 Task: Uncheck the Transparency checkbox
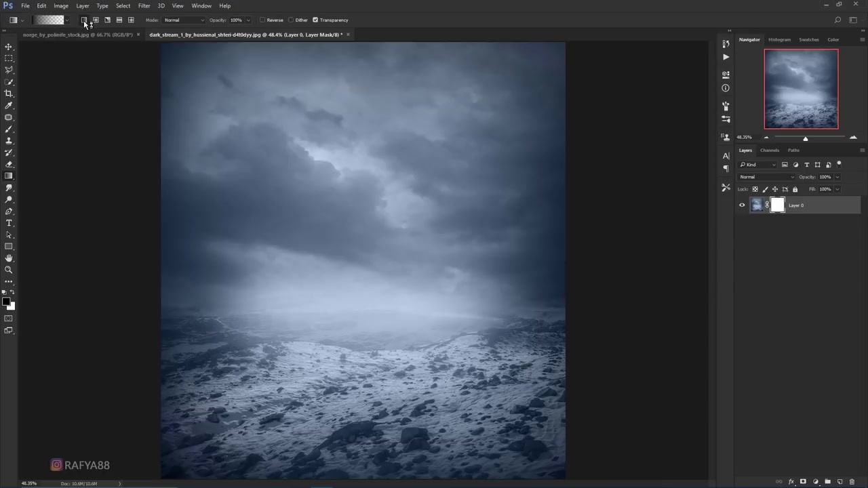point(315,20)
